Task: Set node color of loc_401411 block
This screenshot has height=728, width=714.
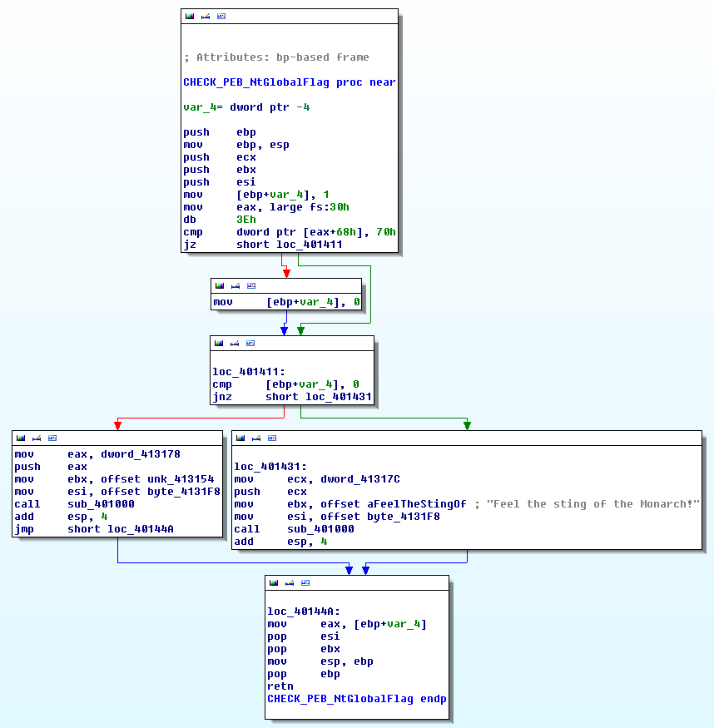Action: tap(219, 343)
